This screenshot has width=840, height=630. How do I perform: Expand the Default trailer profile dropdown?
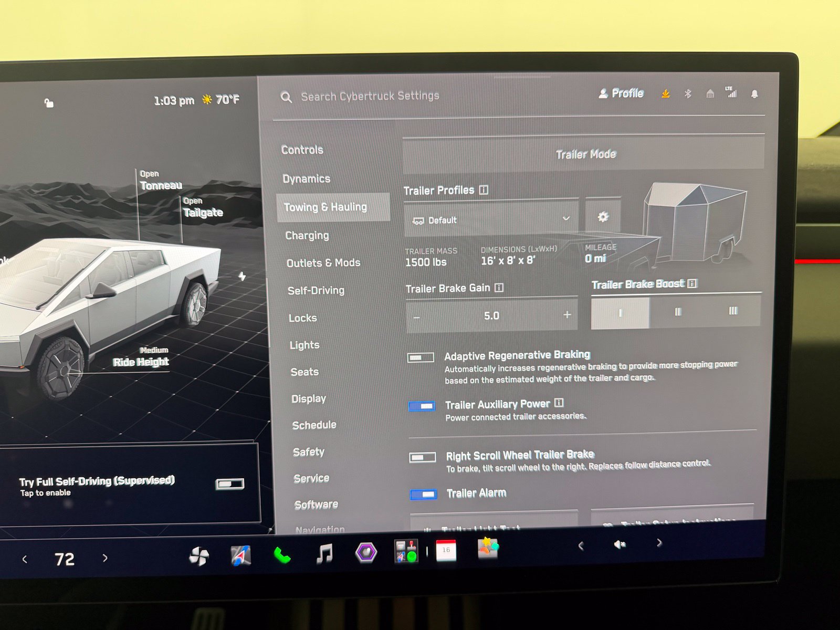[x=491, y=219]
